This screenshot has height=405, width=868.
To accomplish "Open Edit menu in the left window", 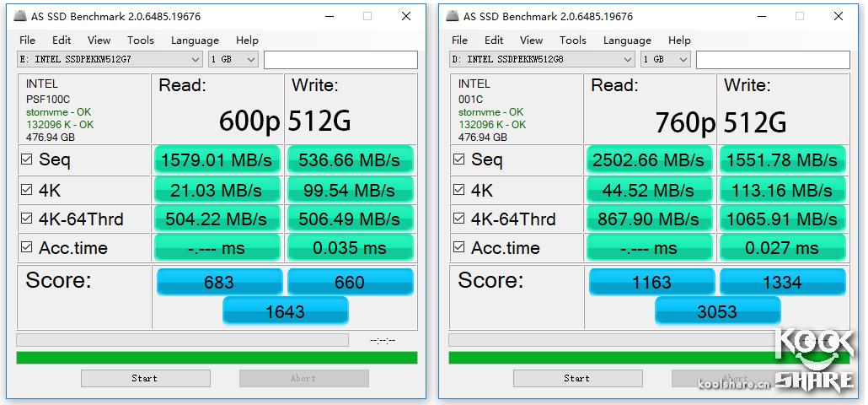I will click(62, 40).
